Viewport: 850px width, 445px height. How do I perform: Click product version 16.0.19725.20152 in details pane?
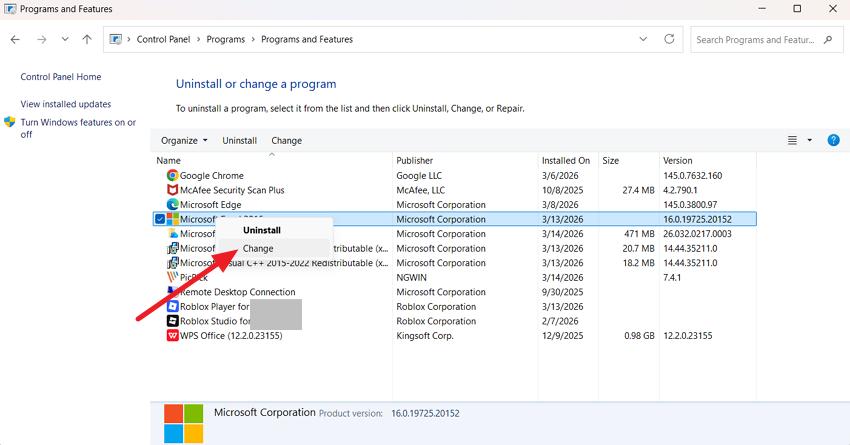(425, 413)
